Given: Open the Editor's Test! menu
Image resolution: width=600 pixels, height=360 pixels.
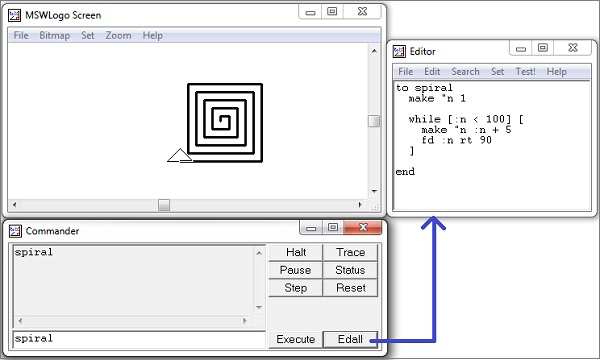Looking at the screenshot, I should coord(525,72).
